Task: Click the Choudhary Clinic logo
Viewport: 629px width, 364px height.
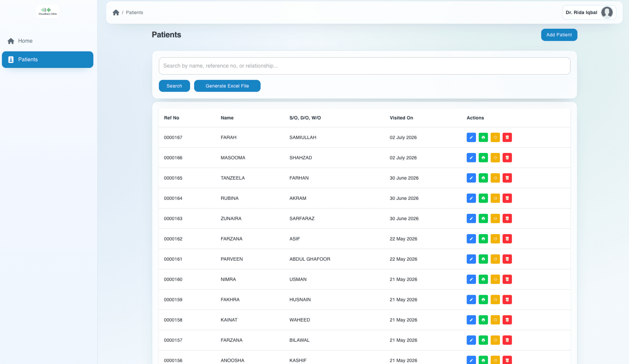Action: coord(48,12)
